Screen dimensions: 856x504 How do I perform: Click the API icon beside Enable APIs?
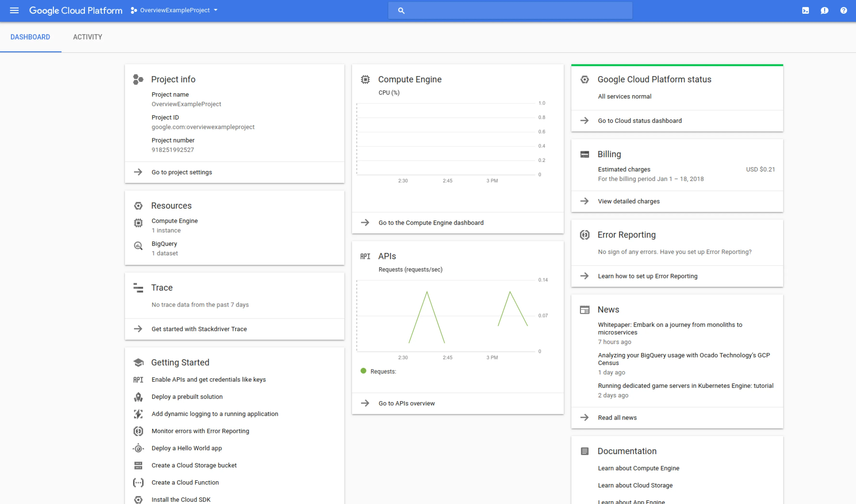pos(138,380)
